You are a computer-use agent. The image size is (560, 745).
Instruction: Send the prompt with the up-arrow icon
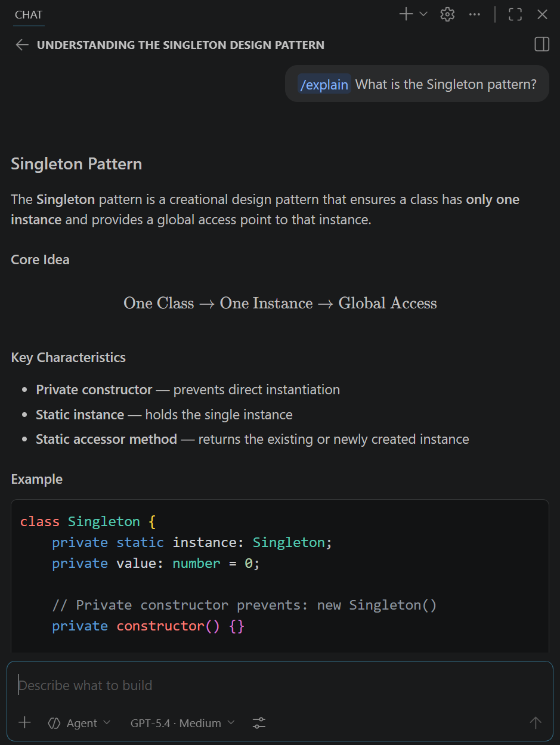point(536,722)
